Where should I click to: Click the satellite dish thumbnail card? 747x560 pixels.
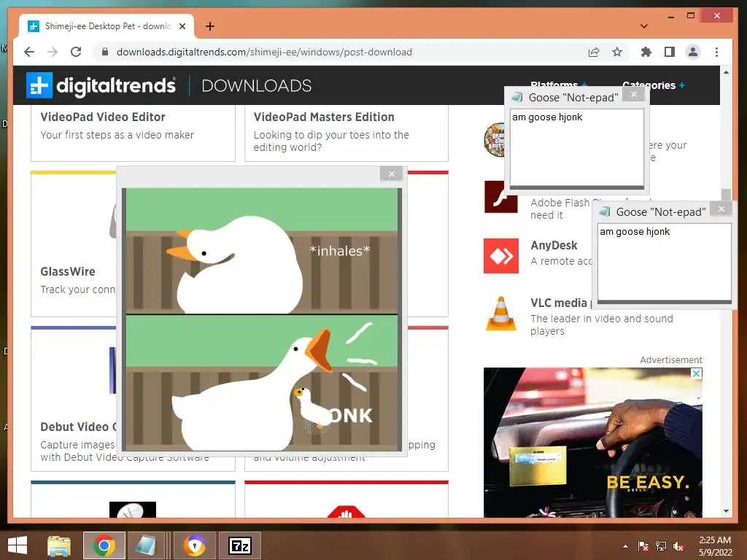(x=133, y=499)
